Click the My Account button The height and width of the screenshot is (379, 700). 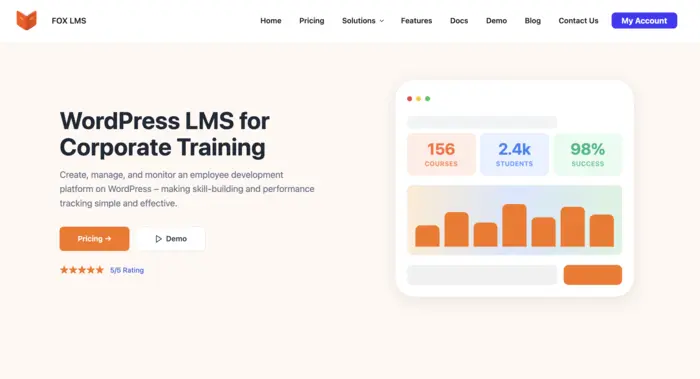(x=644, y=21)
